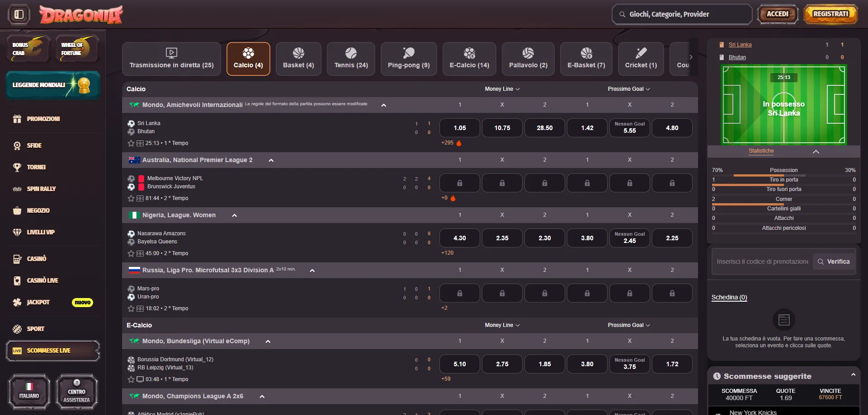Open +120 more markets for Nasarawa Amazons

pyautogui.click(x=448, y=253)
